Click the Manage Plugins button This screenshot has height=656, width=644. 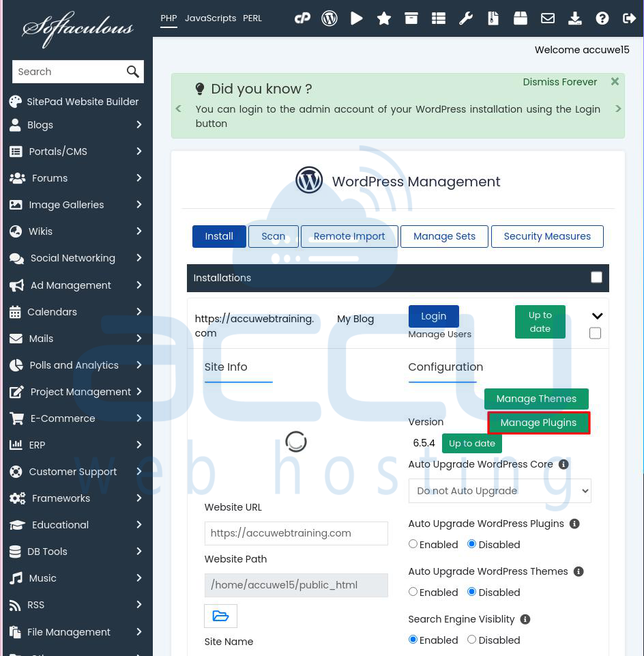[x=539, y=423]
